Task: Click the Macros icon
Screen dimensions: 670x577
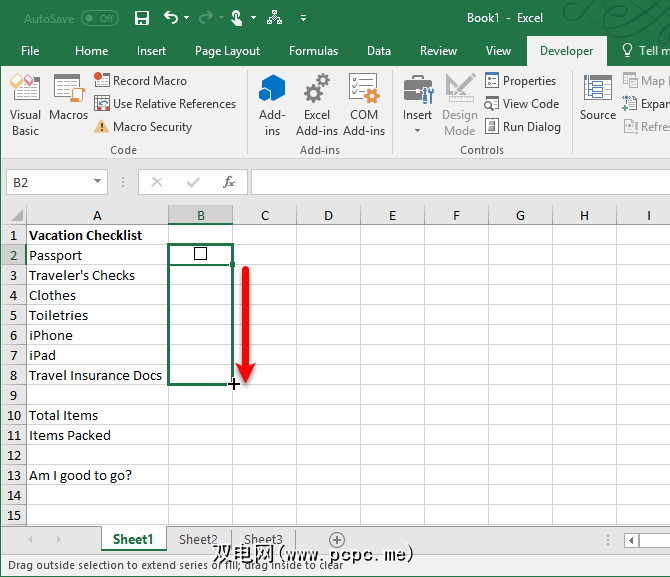Action: click(x=68, y=100)
